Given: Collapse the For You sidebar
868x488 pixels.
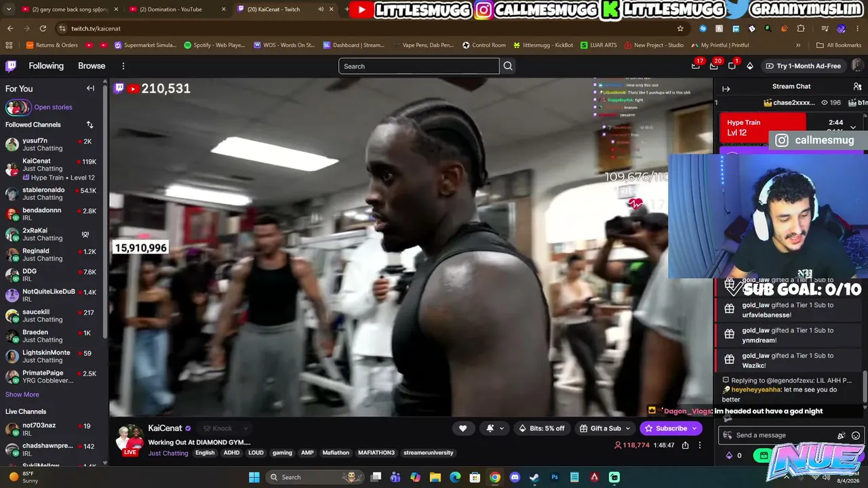Looking at the screenshot, I should point(90,88).
